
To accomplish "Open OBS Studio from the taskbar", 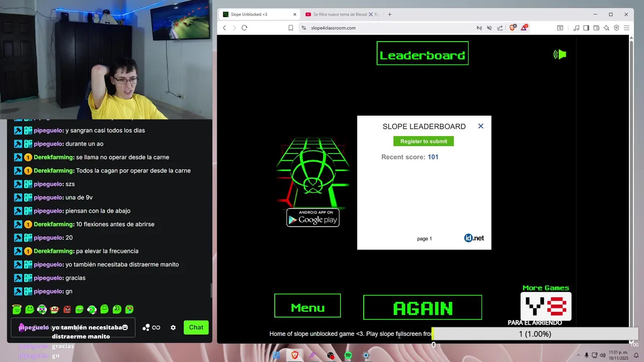I will pyautogui.click(x=331, y=355).
